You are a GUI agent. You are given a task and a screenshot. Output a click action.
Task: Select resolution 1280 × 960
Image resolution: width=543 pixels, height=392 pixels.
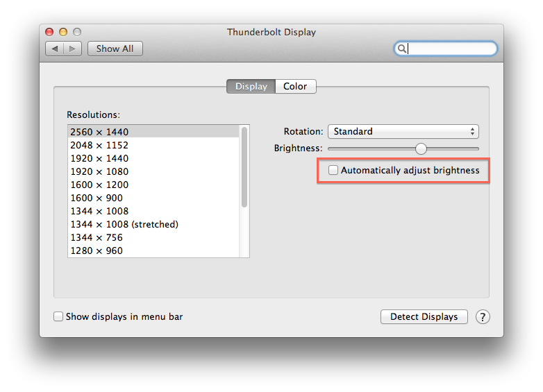click(x=153, y=250)
